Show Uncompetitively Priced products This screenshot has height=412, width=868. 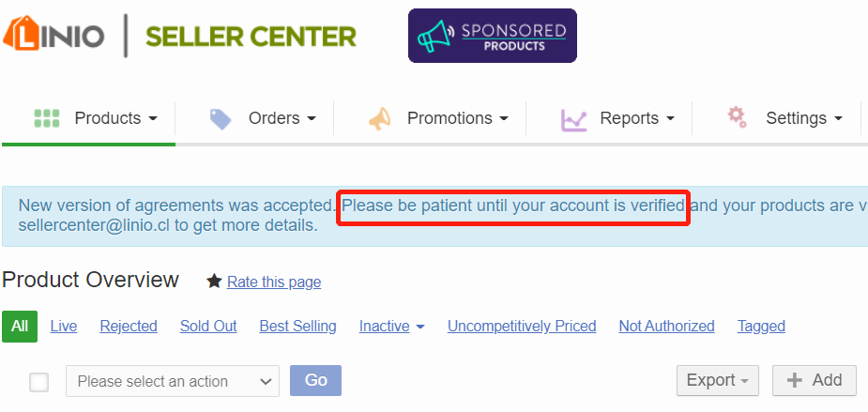coord(522,327)
